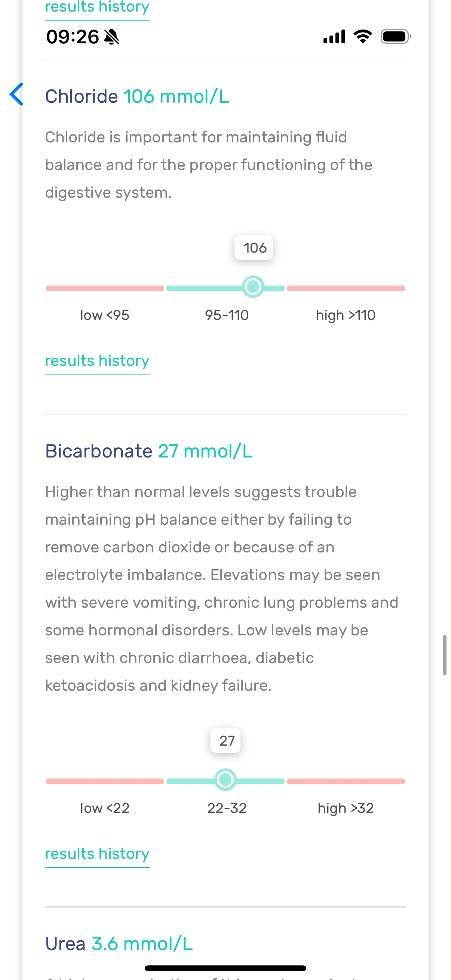Tap the blue back chevron
Viewport: 451px width, 980px height.
pos(16,94)
